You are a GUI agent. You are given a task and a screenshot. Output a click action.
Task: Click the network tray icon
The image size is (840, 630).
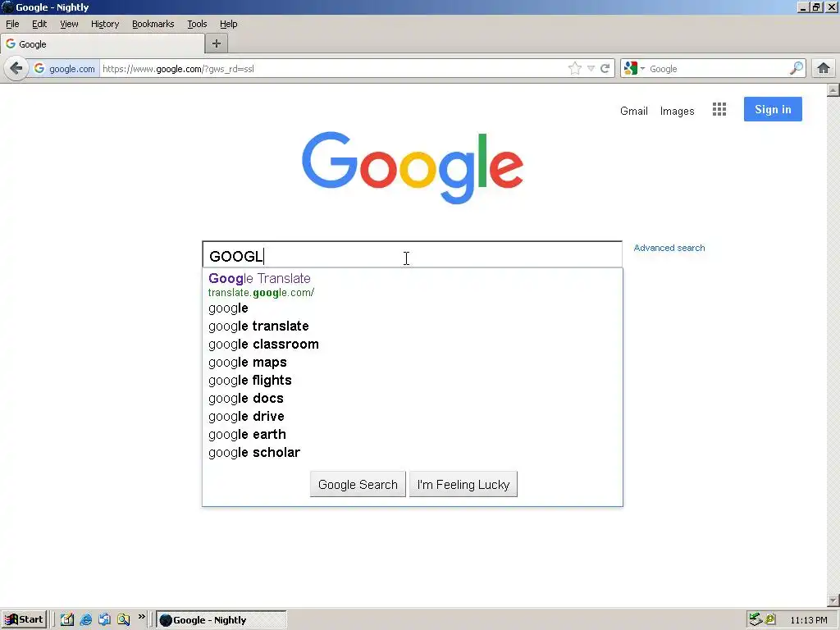[756, 619]
